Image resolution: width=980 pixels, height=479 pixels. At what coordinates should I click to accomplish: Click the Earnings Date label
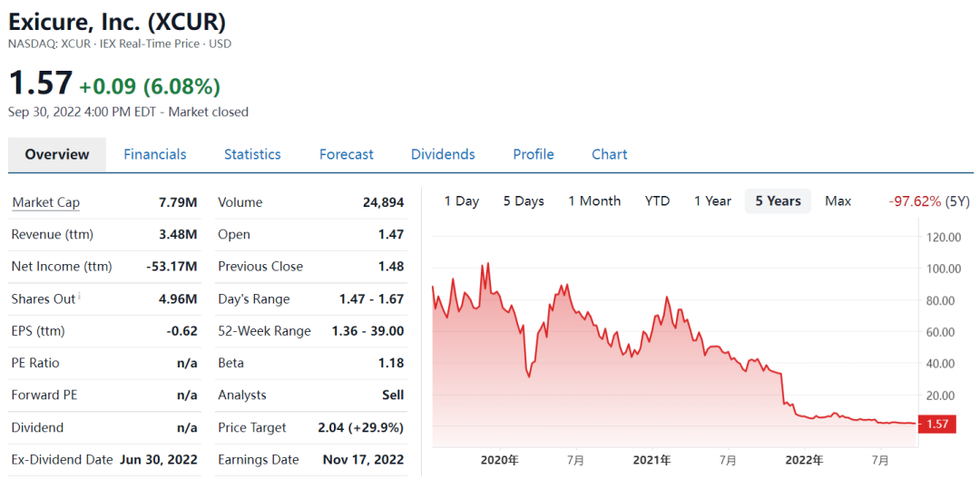pyautogui.click(x=258, y=460)
